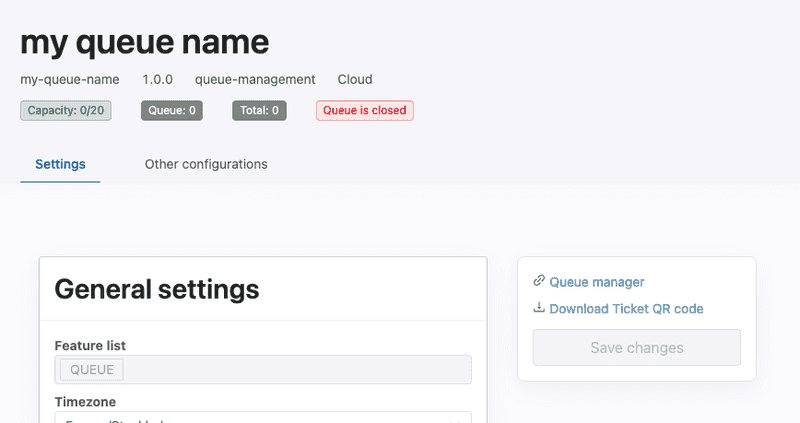Click the red Queue is closed badge

click(x=364, y=111)
